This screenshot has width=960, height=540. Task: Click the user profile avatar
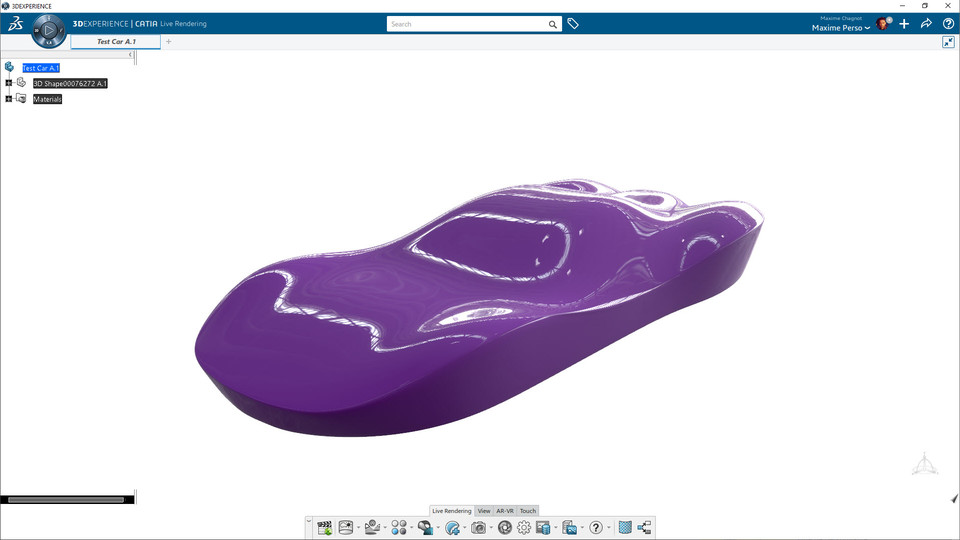(x=882, y=24)
